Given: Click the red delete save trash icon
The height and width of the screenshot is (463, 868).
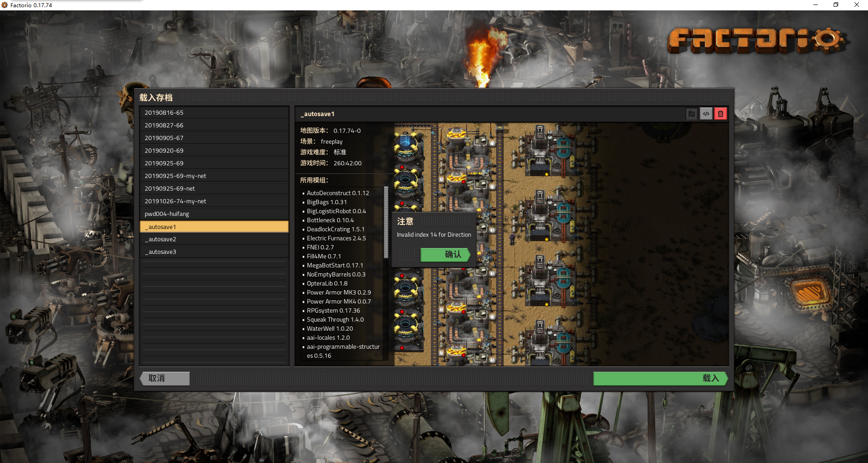Looking at the screenshot, I should click(x=721, y=114).
